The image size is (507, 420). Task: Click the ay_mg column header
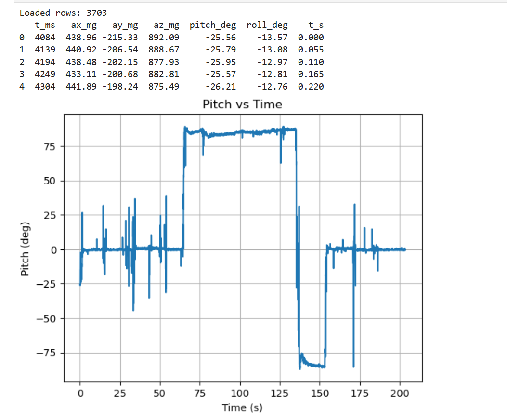tap(125, 25)
